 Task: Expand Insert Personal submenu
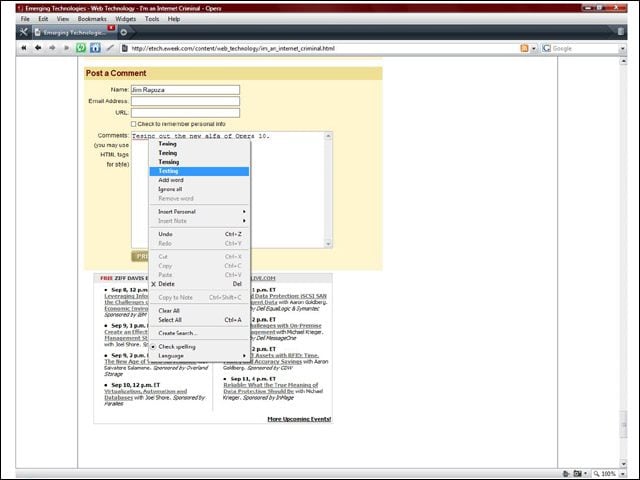tap(199, 211)
